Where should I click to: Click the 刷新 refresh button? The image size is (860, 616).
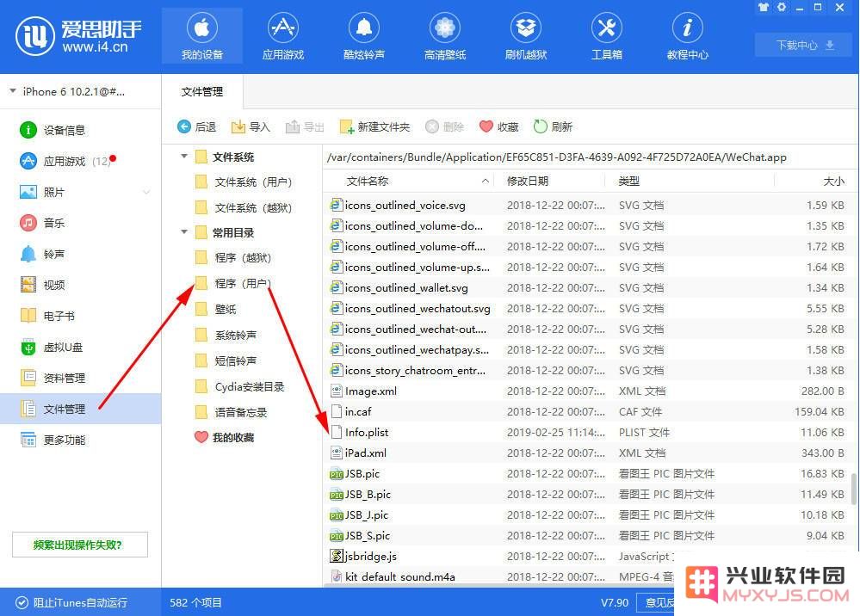(x=553, y=127)
